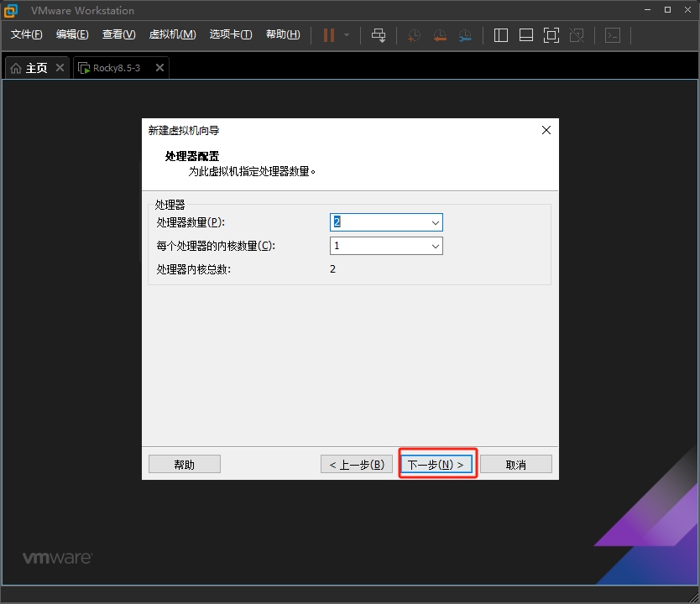Click the VMware Workstation logo icon

[10, 10]
